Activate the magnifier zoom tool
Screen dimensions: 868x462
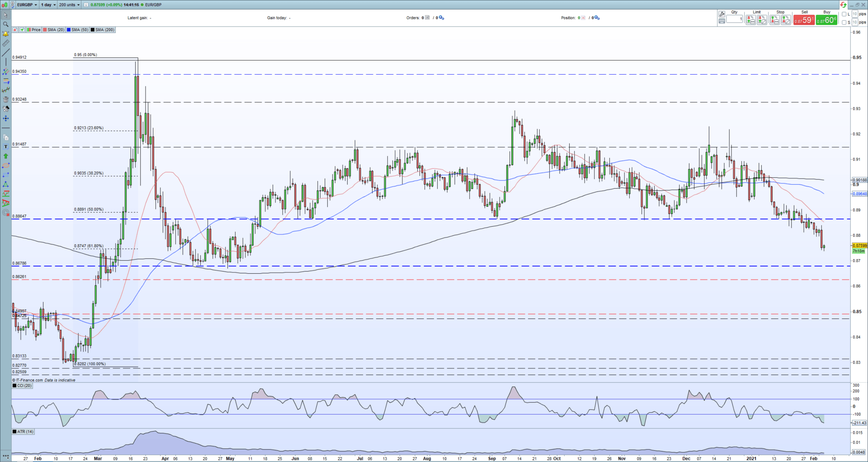tap(5, 24)
